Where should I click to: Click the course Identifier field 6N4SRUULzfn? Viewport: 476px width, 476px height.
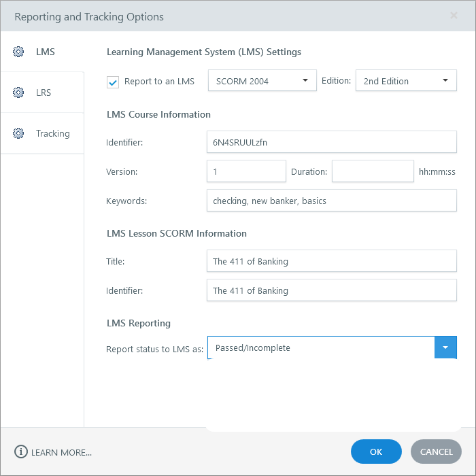(331, 142)
